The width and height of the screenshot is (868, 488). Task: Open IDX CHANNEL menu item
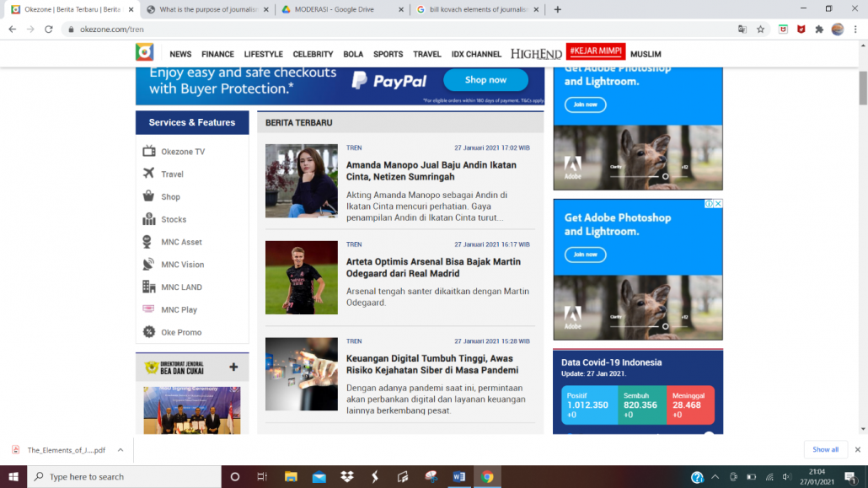[x=476, y=54]
